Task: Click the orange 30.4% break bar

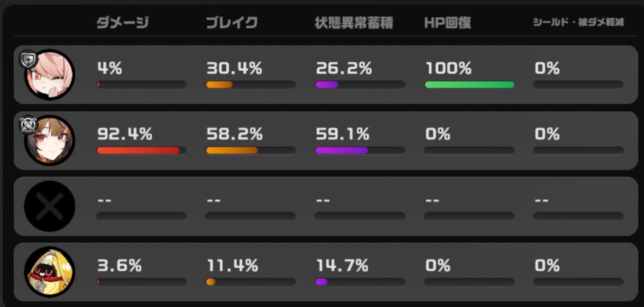Action: 219,84
